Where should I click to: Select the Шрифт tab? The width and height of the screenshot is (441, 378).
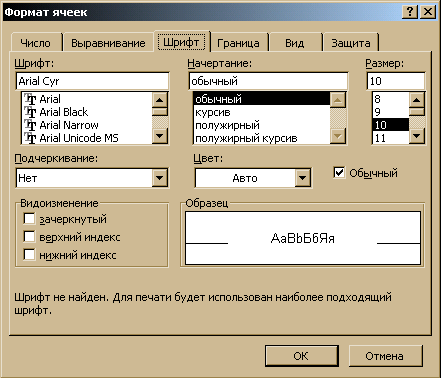point(182,42)
